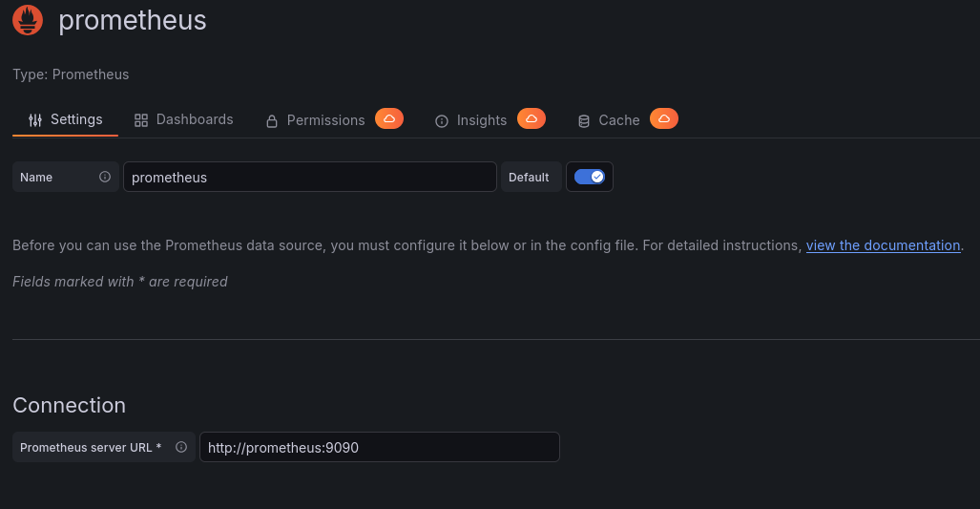
Task: Click the Type: Prometheus text
Action: pos(71,74)
